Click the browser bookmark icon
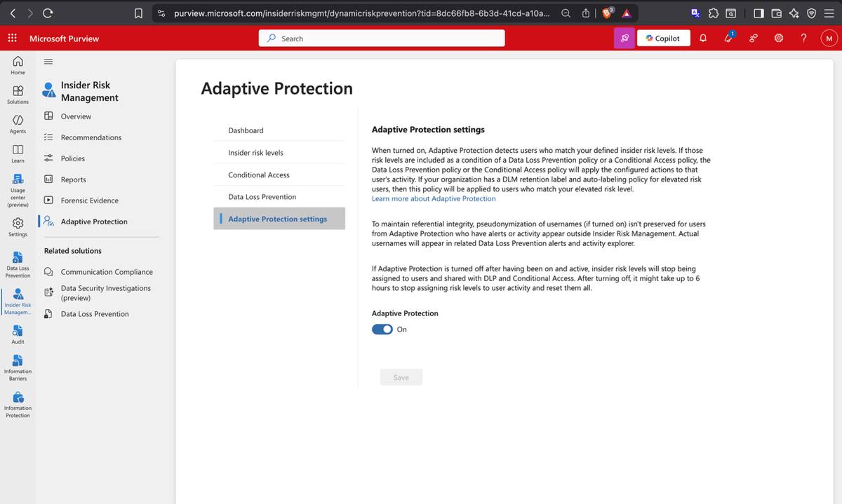This screenshot has width=842, height=504. (138, 13)
